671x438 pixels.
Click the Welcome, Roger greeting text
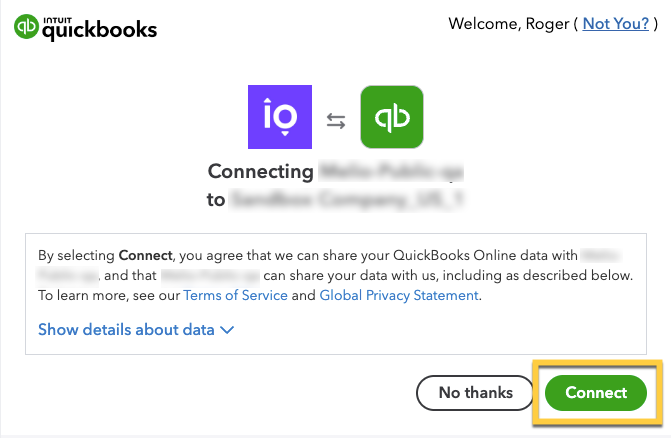point(511,23)
